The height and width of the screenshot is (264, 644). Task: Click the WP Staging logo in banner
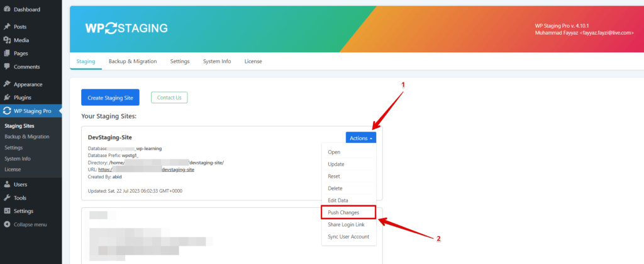pos(126,28)
